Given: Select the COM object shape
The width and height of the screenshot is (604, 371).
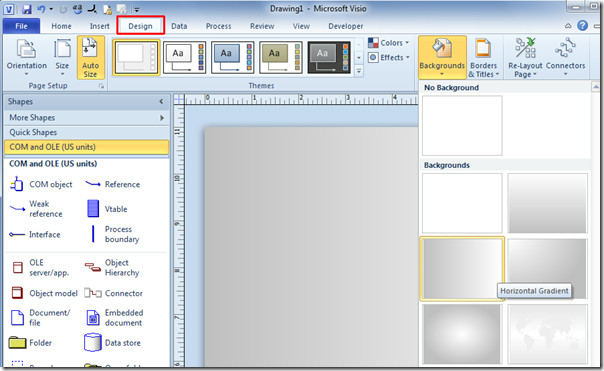Looking at the screenshot, I should tap(41, 184).
